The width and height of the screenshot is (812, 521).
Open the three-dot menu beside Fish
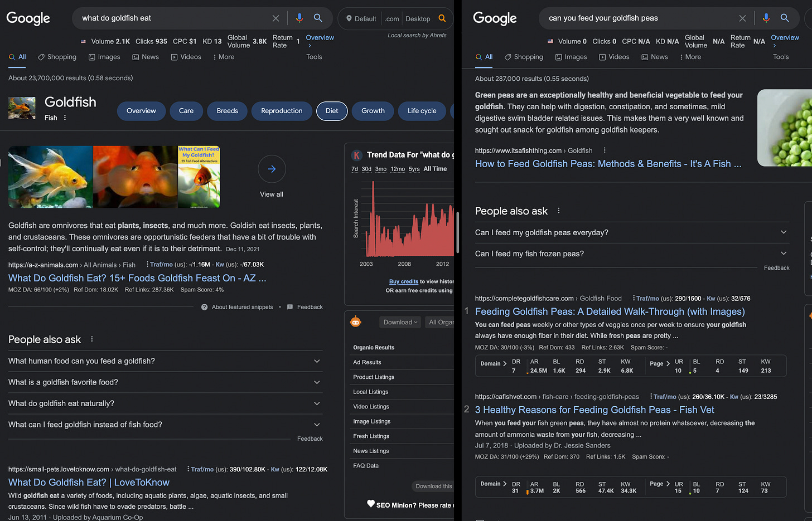point(65,118)
